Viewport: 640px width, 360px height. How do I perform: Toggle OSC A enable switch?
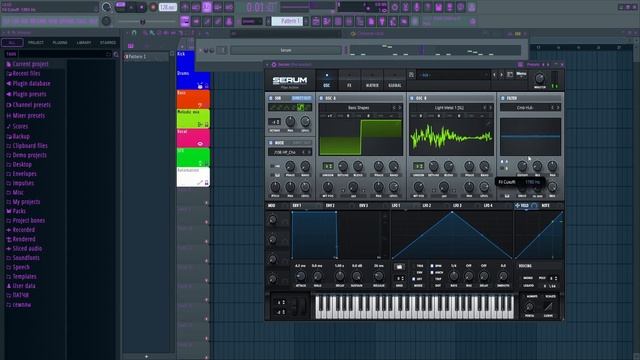point(321,98)
